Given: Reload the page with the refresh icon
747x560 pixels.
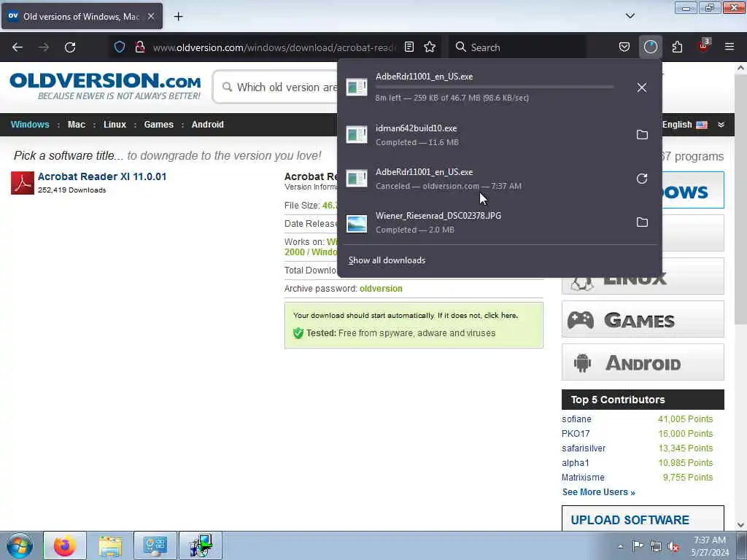Looking at the screenshot, I should pos(70,47).
